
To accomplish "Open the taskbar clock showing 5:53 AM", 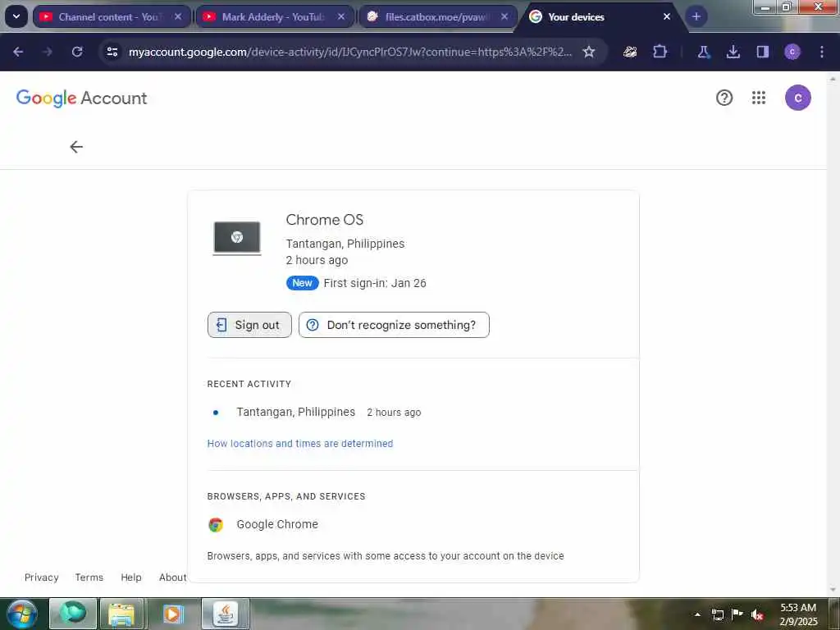I will (798, 614).
